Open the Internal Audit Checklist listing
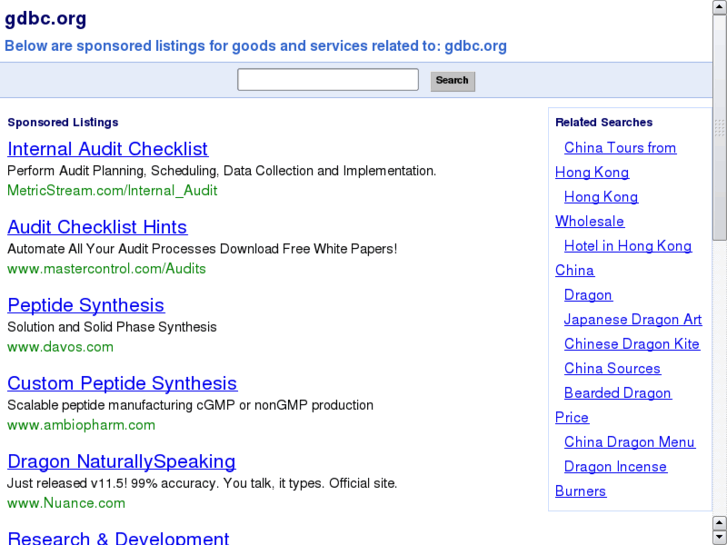 (108, 149)
